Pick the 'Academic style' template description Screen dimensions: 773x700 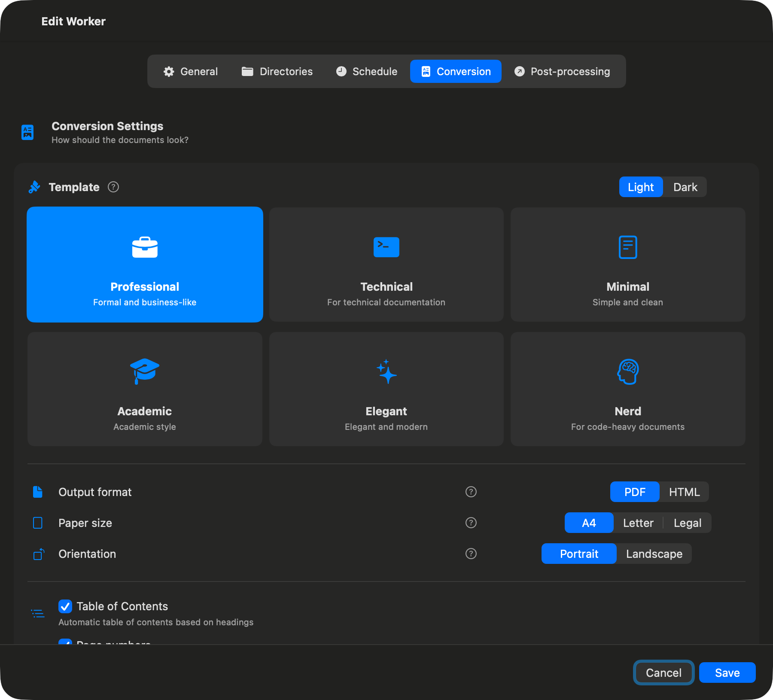point(145,427)
